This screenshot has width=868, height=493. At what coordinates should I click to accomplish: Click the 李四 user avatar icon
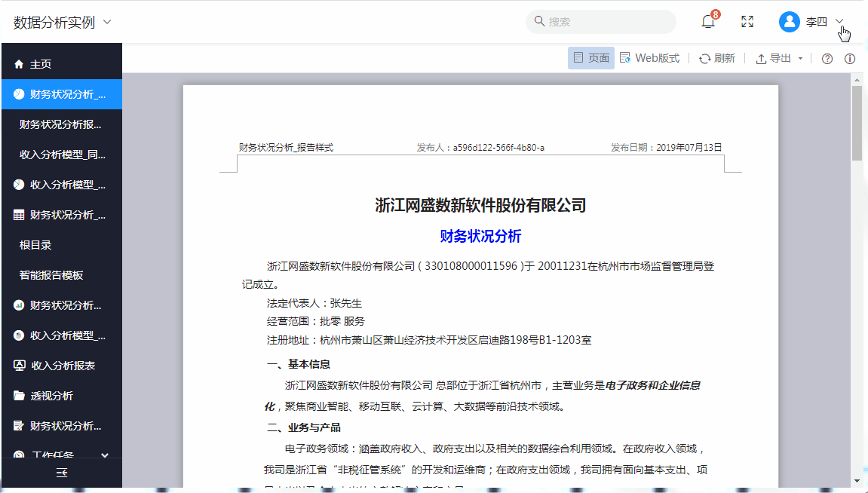[x=789, y=22]
